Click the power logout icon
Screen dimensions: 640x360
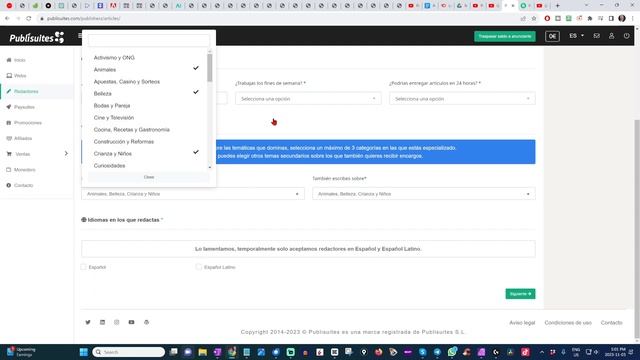[x=627, y=36]
